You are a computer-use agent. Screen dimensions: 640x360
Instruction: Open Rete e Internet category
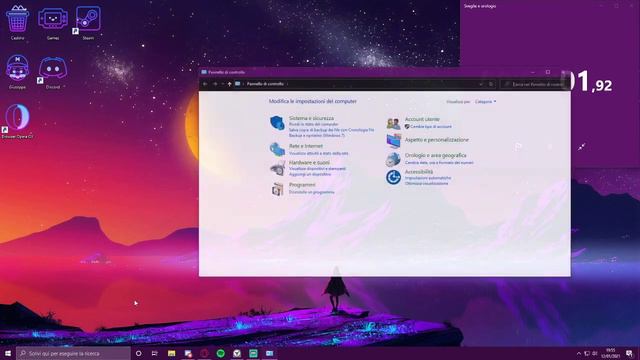[x=306, y=146]
